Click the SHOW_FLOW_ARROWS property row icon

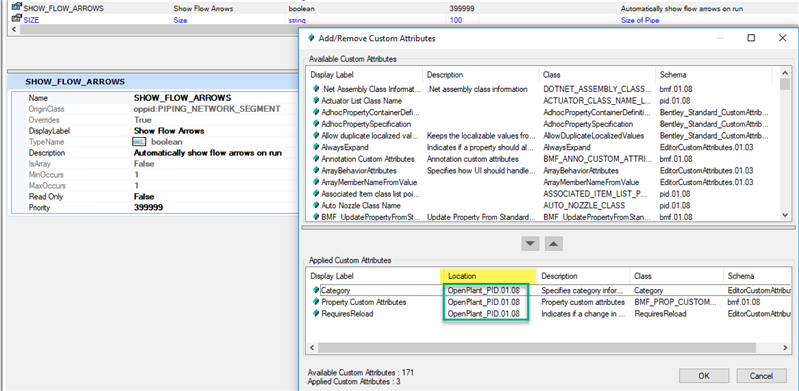coord(17,8)
